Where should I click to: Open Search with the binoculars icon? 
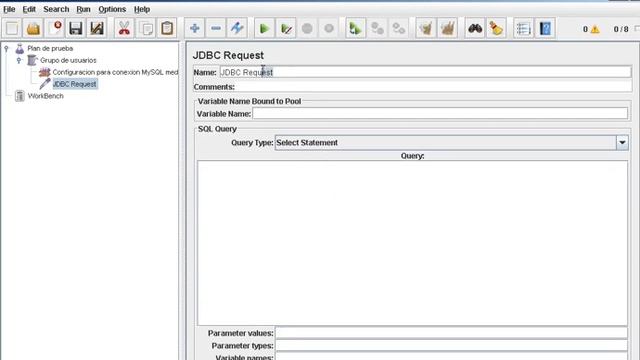pyautogui.click(x=475, y=28)
